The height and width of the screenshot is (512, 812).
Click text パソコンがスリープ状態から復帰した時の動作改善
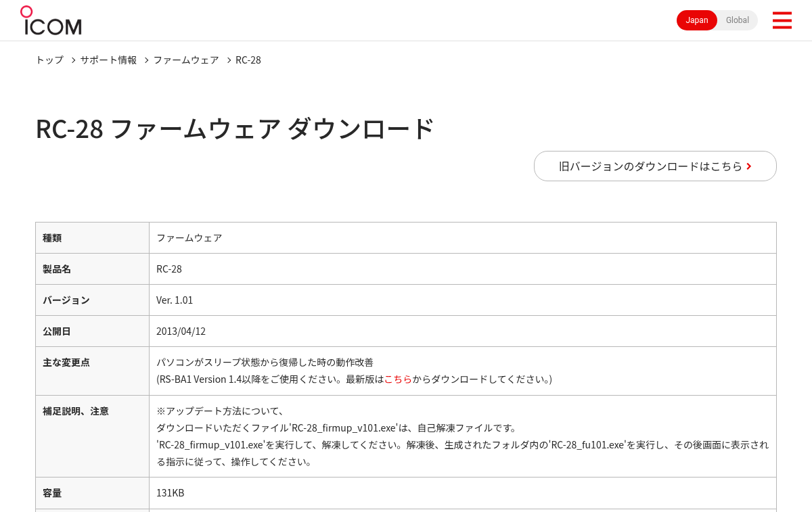tap(265, 363)
